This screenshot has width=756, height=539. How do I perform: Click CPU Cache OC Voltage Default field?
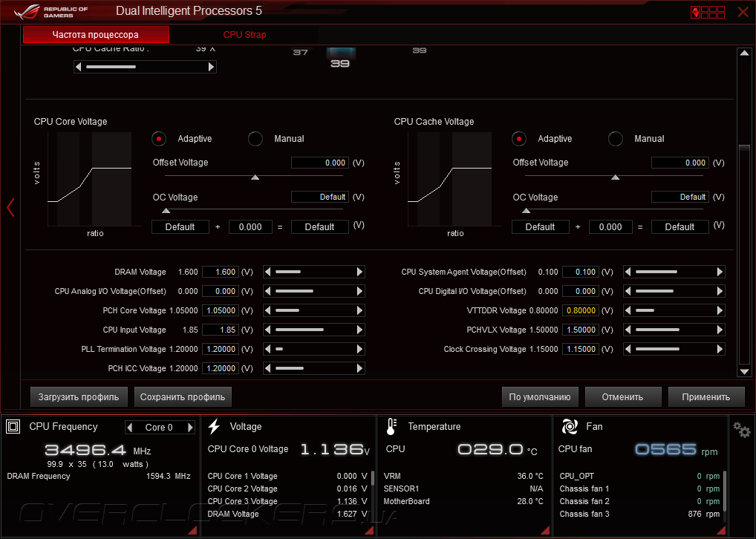680,197
